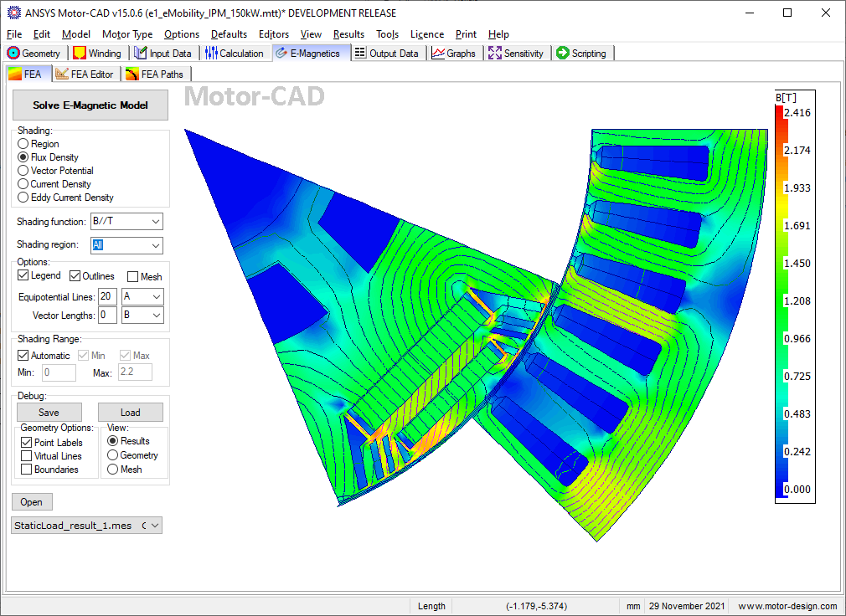846x616 pixels.
Task: Select Eddy Current Density shading
Action: pyautogui.click(x=23, y=198)
